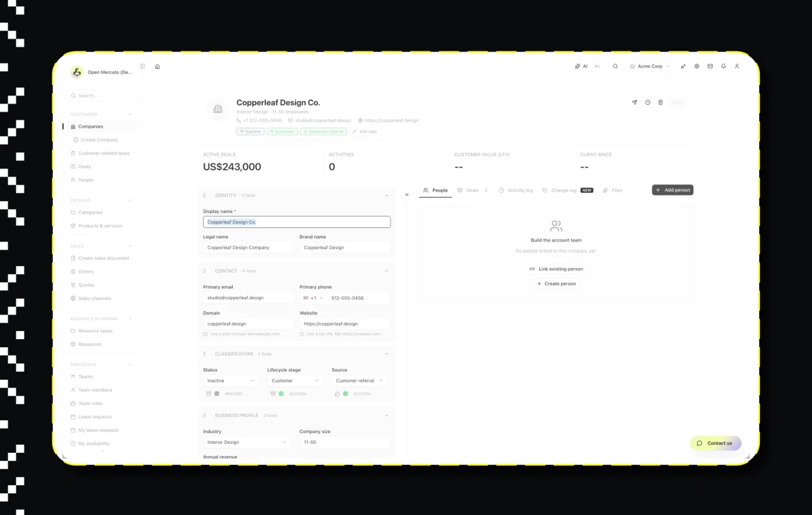
Task: Open the notifications bell
Action: point(723,66)
